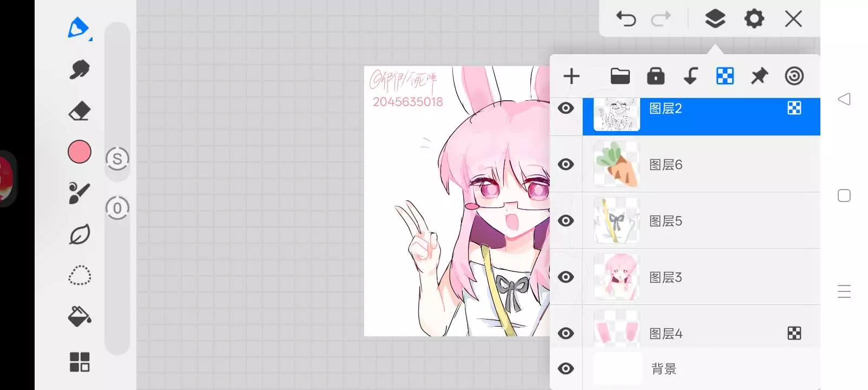
Task: Redo the last undone action
Action: (x=661, y=19)
